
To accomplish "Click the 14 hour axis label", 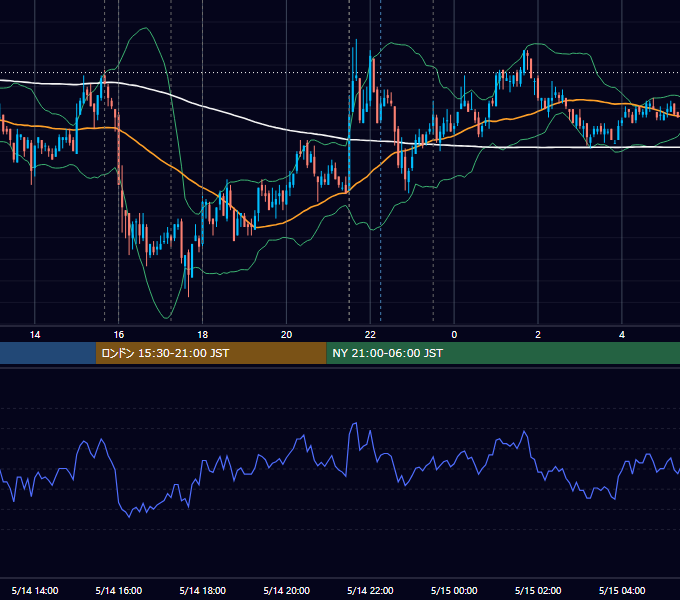I will pyautogui.click(x=35, y=335).
